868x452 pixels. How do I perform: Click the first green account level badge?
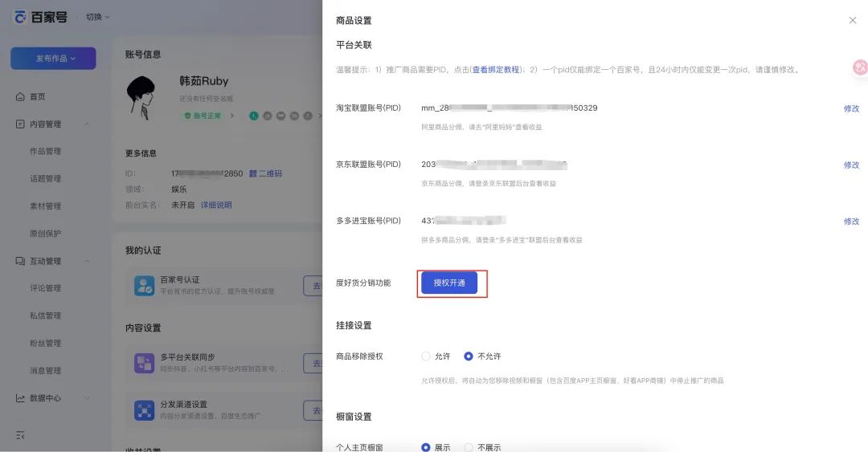253,116
